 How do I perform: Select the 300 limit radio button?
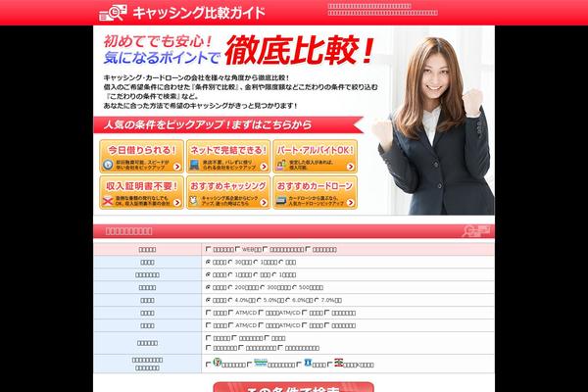(x=263, y=287)
